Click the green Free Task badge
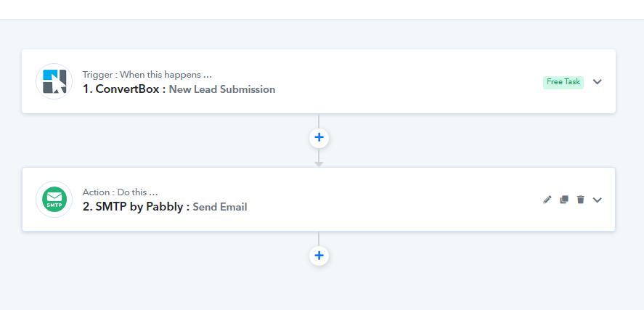 [563, 82]
